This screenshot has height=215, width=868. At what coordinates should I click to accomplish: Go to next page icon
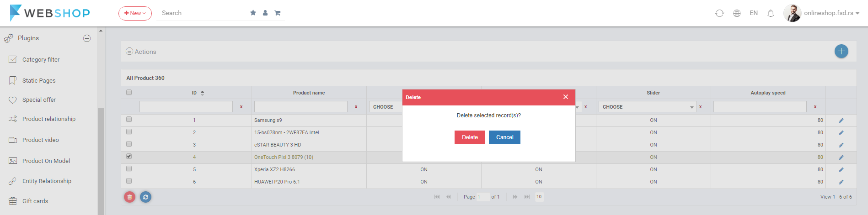[x=515, y=197]
